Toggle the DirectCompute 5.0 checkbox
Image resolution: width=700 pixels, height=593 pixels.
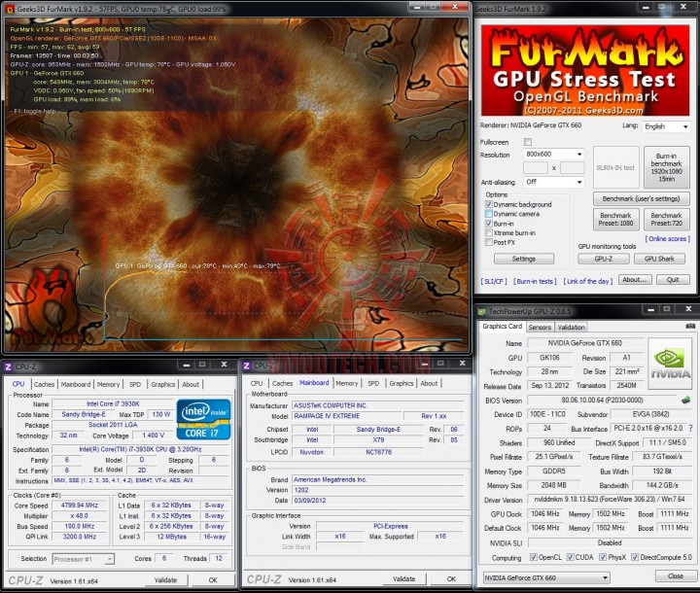point(635,557)
